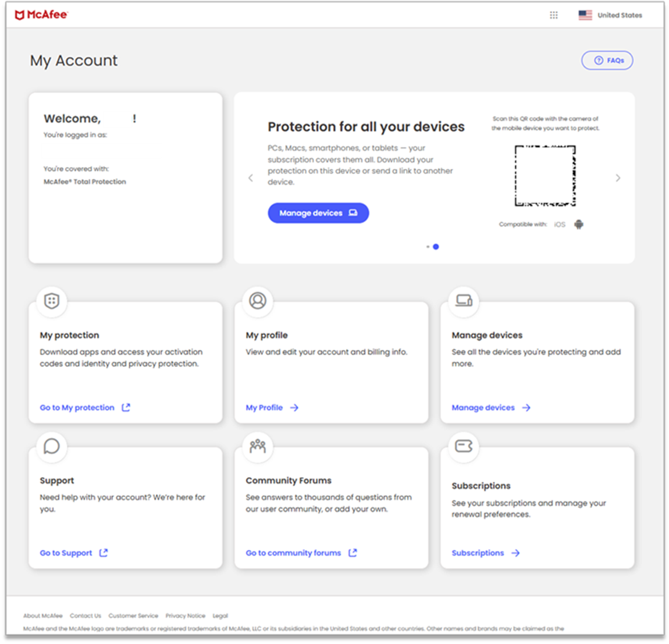Click the My profile avatar icon
Viewport: 669px width, 644px height.
[x=258, y=301]
